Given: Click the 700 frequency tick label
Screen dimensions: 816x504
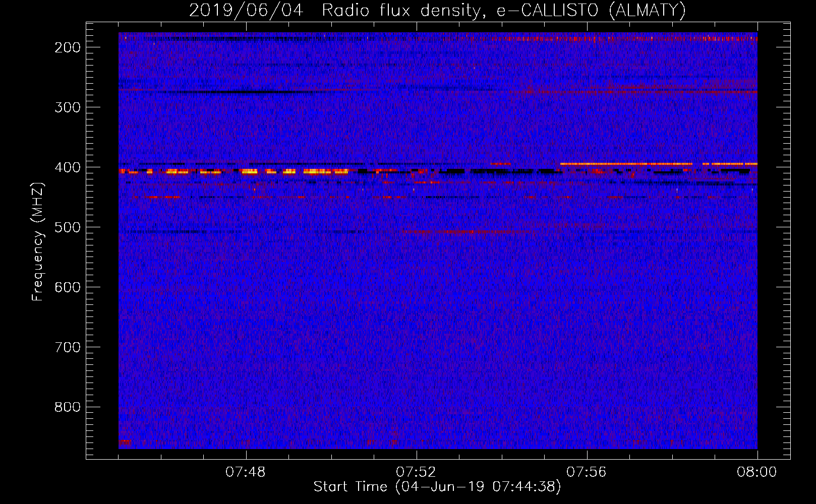Looking at the screenshot, I should (x=68, y=347).
